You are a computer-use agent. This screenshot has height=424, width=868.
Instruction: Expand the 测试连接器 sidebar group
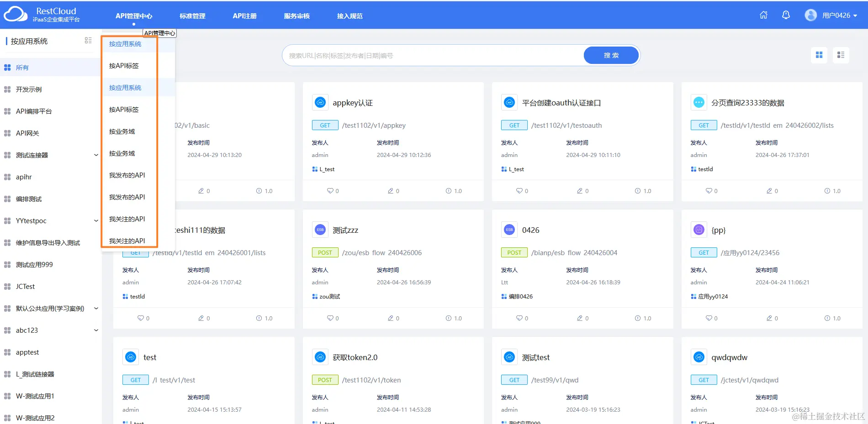pyautogui.click(x=96, y=155)
